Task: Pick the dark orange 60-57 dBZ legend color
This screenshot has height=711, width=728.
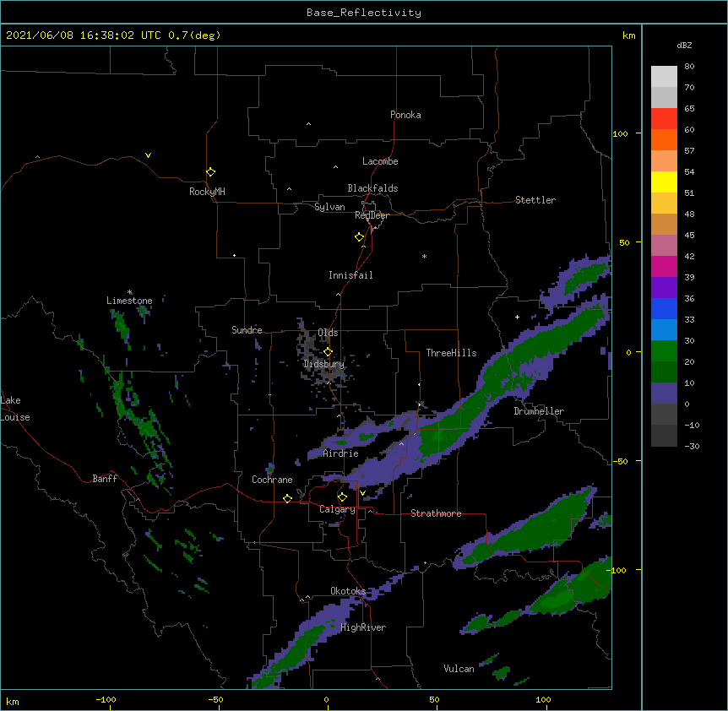Action: 664,140
